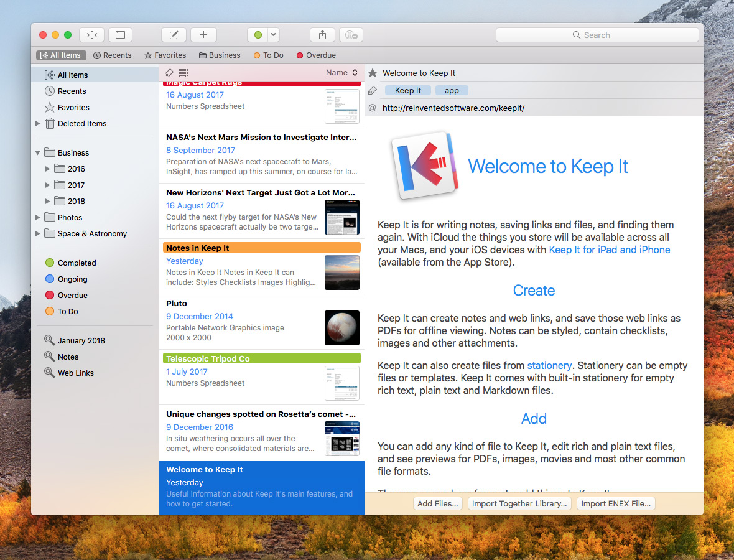Expand the Deleted Items disclosure triangle
Image resolution: width=734 pixels, height=560 pixels.
tap(38, 123)
